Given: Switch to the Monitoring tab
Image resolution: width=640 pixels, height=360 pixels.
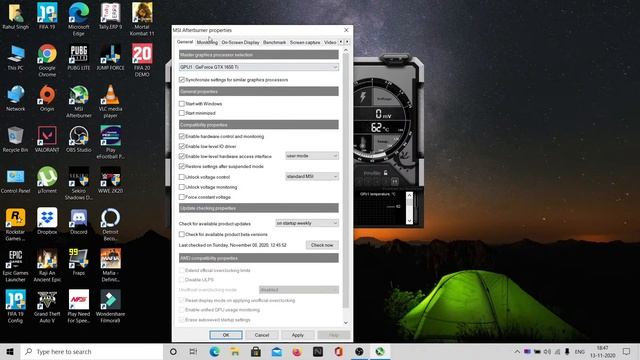Looking at the screenshot, I should coord(207,42).
